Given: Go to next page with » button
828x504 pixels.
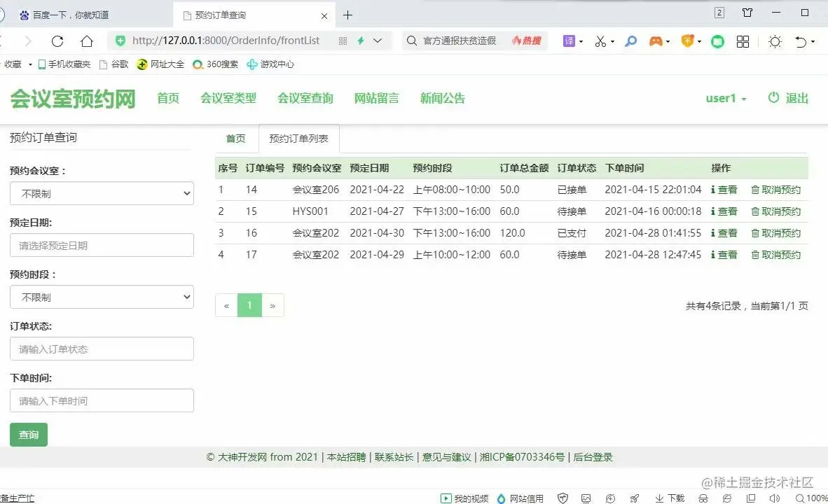Looking at the screenshot, I should [273, 306].
